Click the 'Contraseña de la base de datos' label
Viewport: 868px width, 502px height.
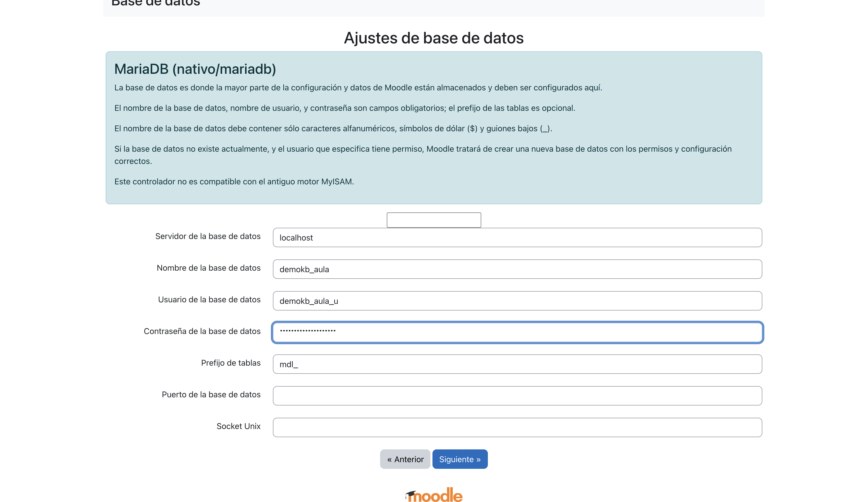coord(202,331)
